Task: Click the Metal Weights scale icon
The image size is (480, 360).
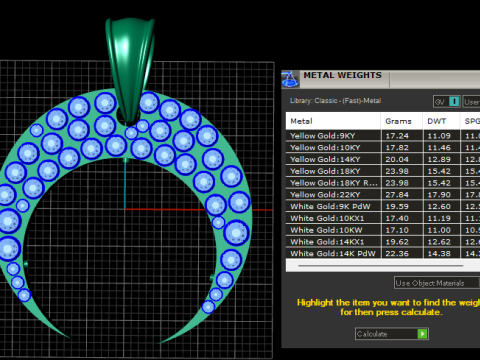Action: pyautogui.click(x=290, y=79)
